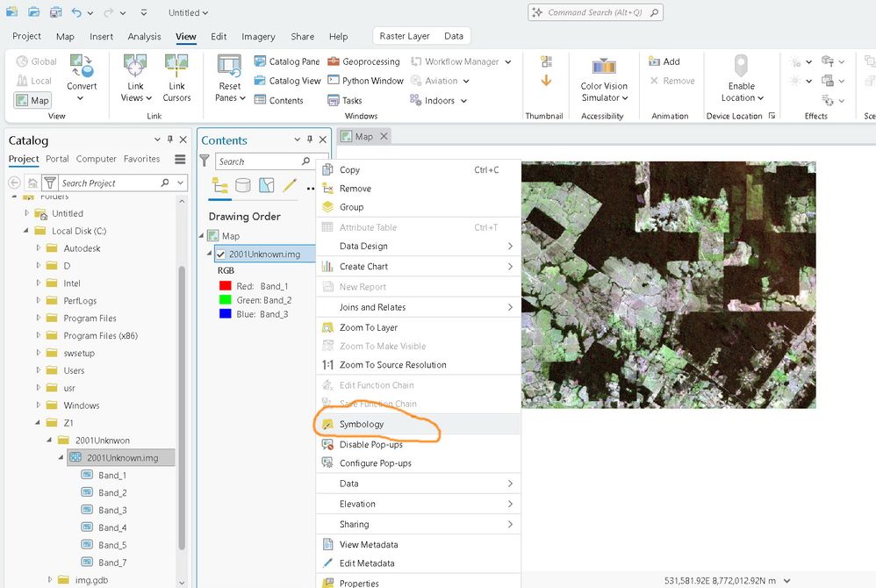Open the coordinate display dropdown

[x=787, y=581]
